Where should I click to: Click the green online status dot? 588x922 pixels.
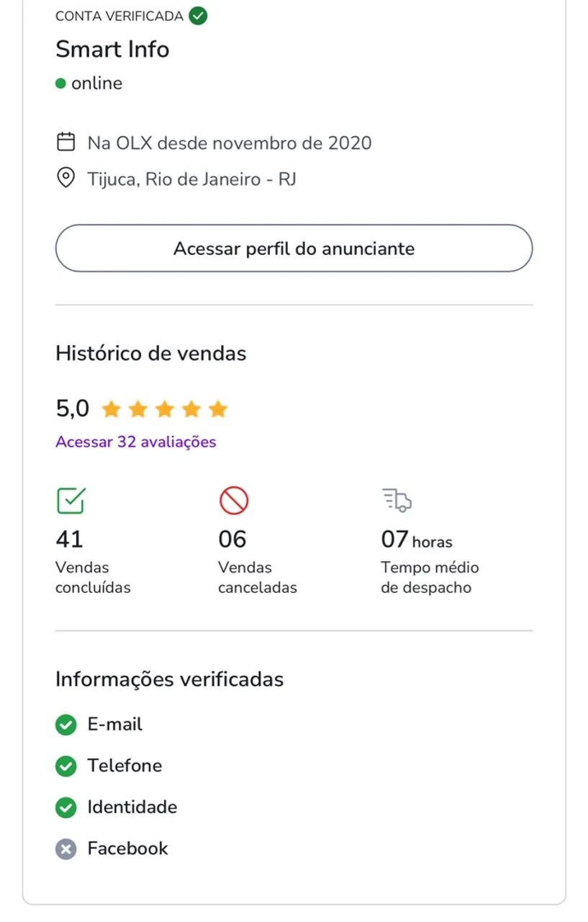61,84
